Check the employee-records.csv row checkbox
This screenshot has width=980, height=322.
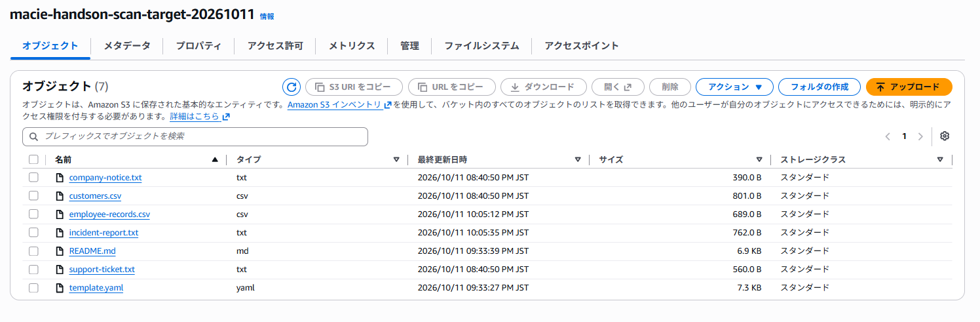[x=33, y=214]
